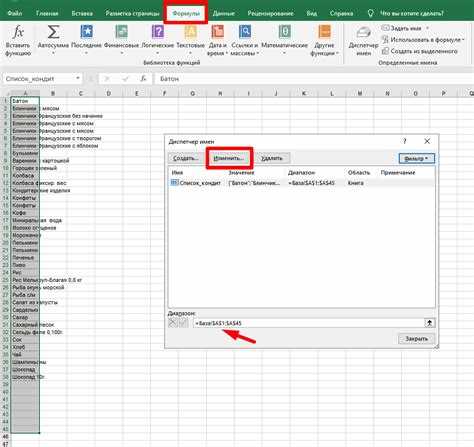Click the Insert Function fx icon
The image size is (474, 447).
[x=18, y=32]
